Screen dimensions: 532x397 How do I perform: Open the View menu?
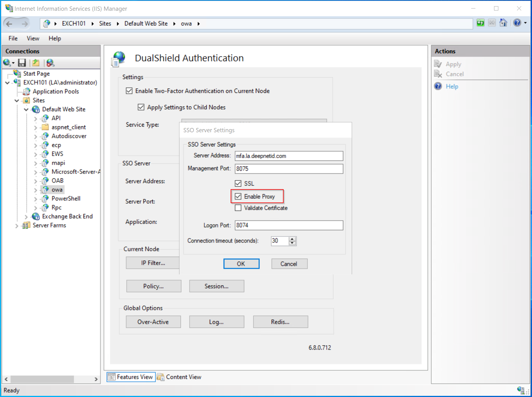tap(33, 38)
